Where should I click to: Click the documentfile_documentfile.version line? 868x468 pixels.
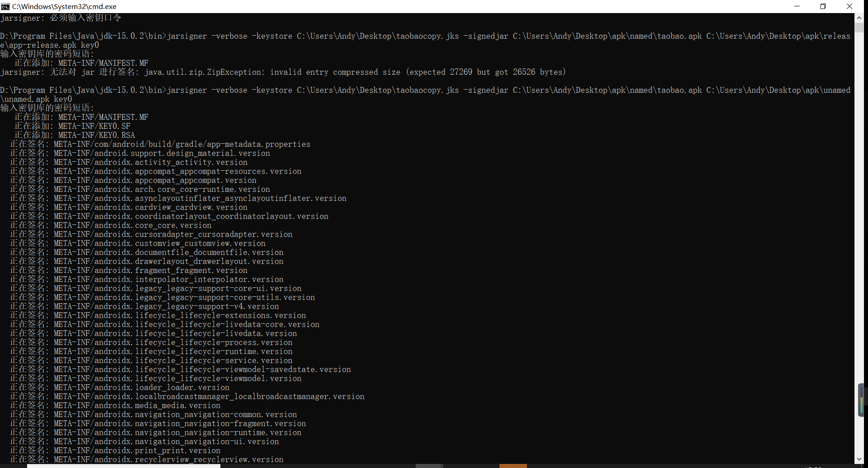147,252
